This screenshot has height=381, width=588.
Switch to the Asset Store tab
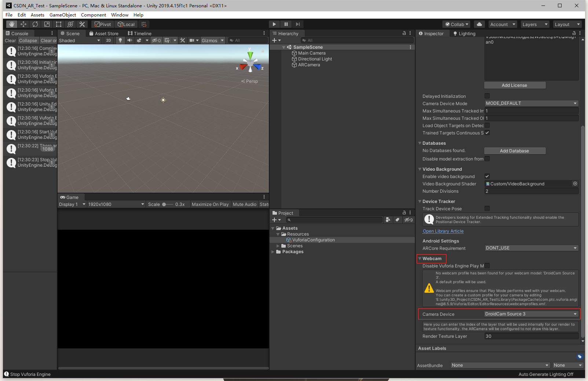[105, 33]
